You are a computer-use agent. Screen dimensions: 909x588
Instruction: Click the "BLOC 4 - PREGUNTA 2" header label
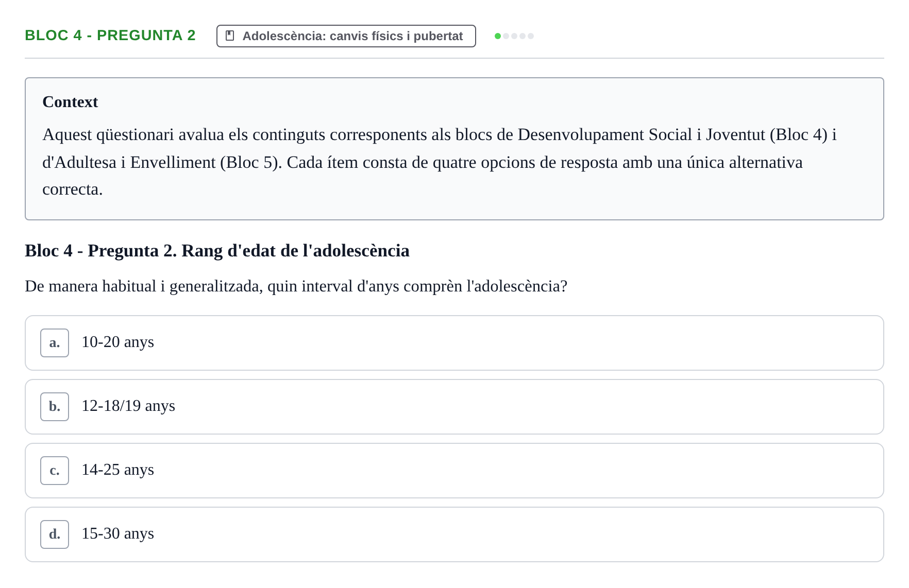110,35
